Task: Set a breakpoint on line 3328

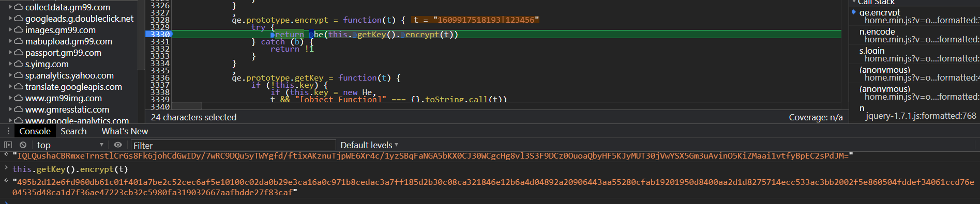Action: click(x=160, y=20)
